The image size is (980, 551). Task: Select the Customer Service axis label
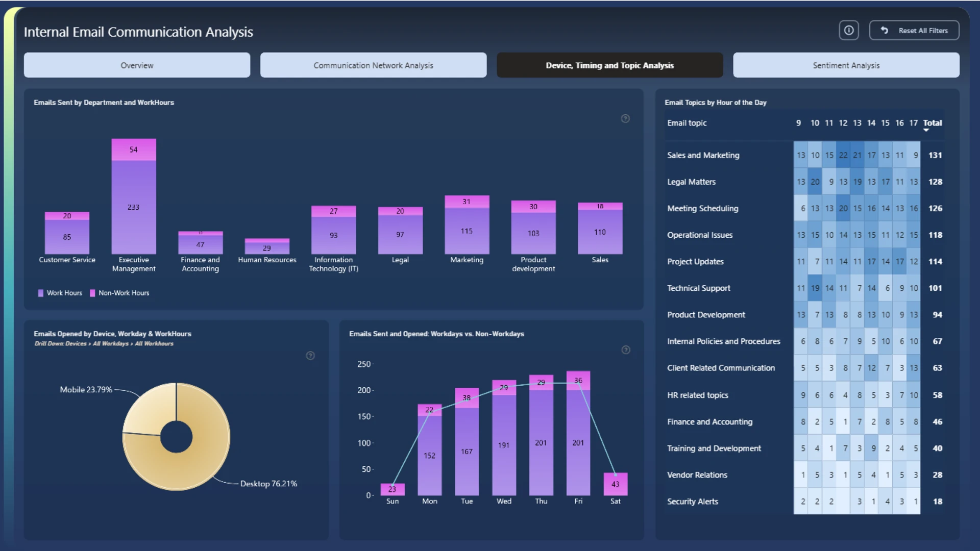67,260
